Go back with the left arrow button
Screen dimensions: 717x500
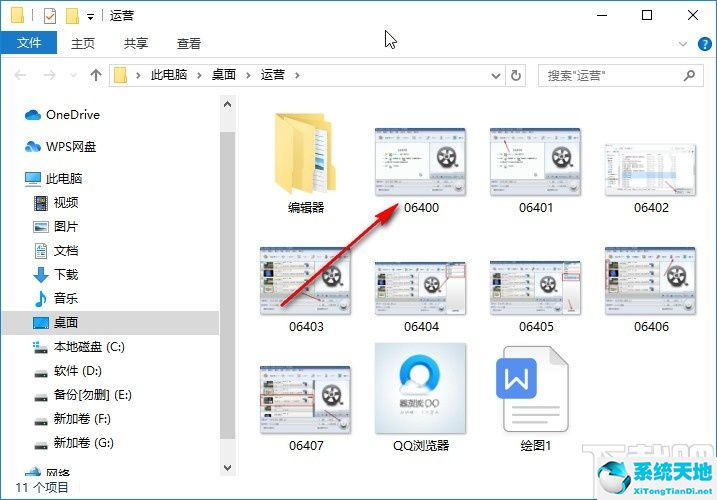click(x=20, y=75)
